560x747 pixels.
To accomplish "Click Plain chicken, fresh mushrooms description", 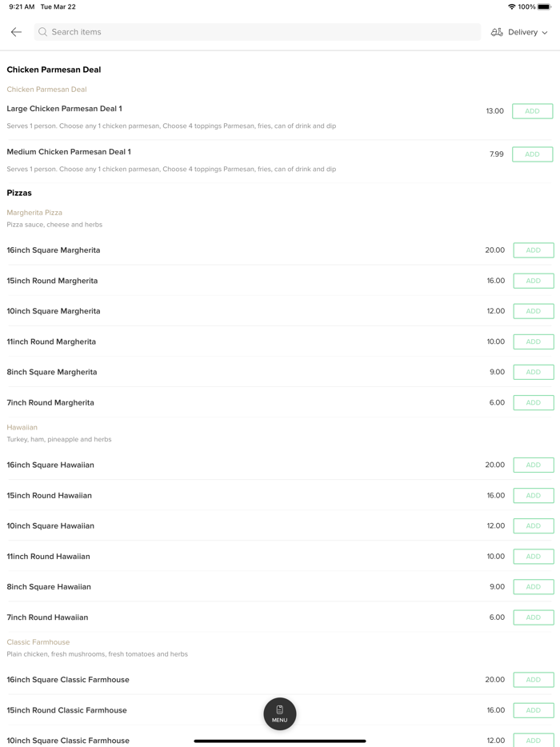I will point(98,654).
